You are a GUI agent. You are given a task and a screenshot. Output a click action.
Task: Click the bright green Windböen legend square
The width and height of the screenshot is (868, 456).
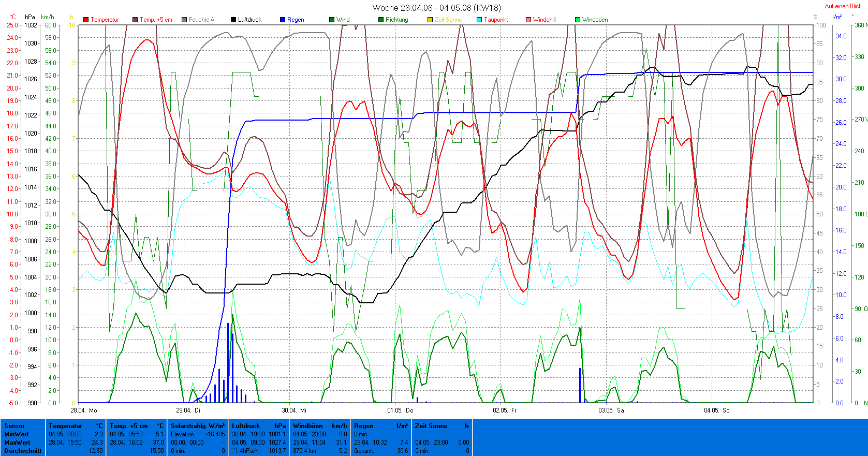pos(578,20)
